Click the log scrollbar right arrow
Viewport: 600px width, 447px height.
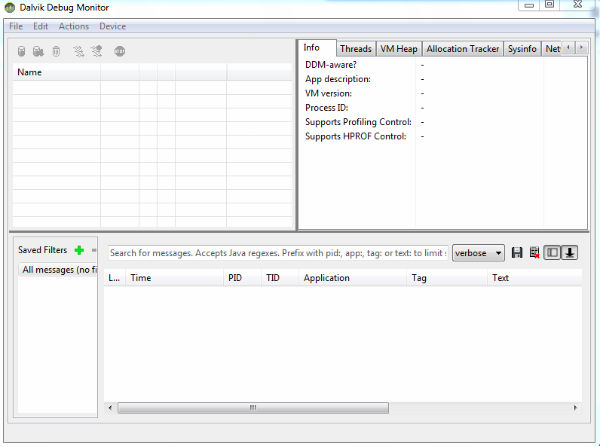click(x=575, y=408)
